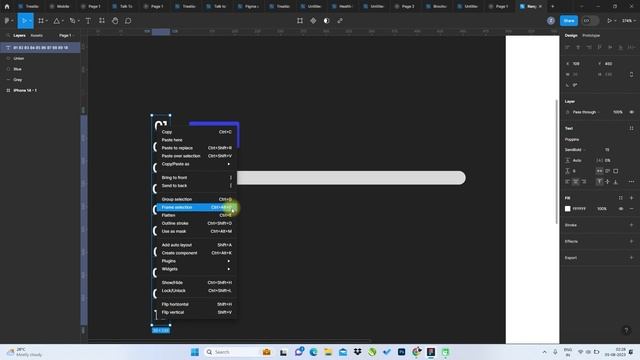Choose Outline stroke from context menu
Image resolution: width=640 pixels, height=360 pixels.
click(196, 223)
